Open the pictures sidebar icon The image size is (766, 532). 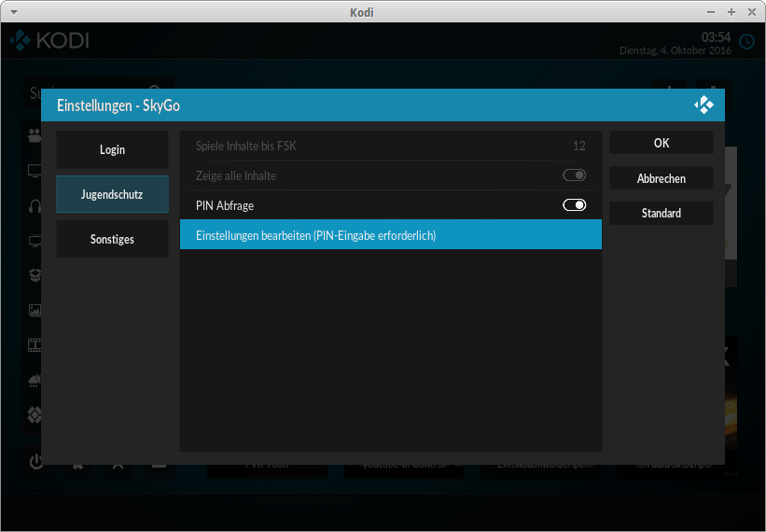(35, 310)
